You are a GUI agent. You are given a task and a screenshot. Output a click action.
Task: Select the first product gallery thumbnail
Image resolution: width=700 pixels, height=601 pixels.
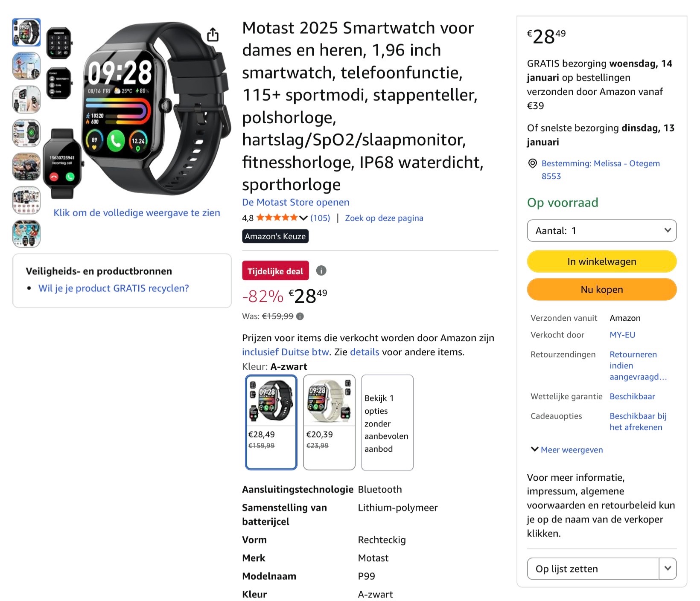click(x=26, y=32)
